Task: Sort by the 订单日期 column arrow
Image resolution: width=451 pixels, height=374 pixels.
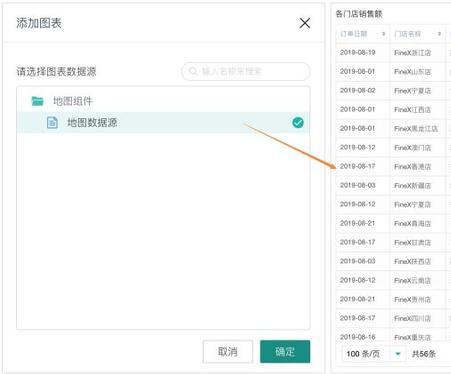Action: 383,34
